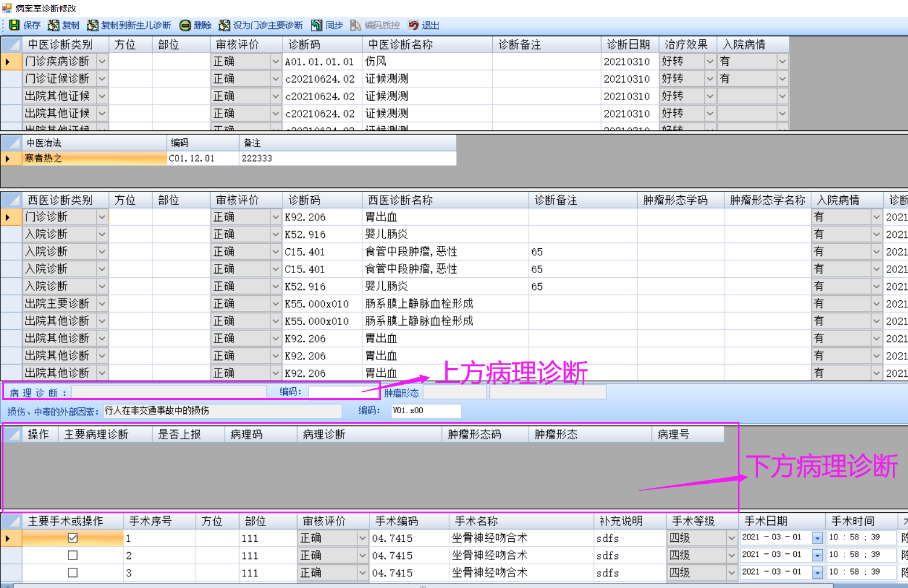
Task: Click the 肿瘤形态学名称 column header
Action: point(767,200)
